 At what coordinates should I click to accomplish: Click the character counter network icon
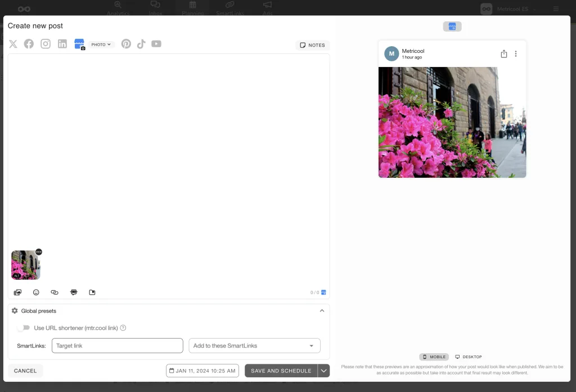pyautogui.click(x=323, y=292)
